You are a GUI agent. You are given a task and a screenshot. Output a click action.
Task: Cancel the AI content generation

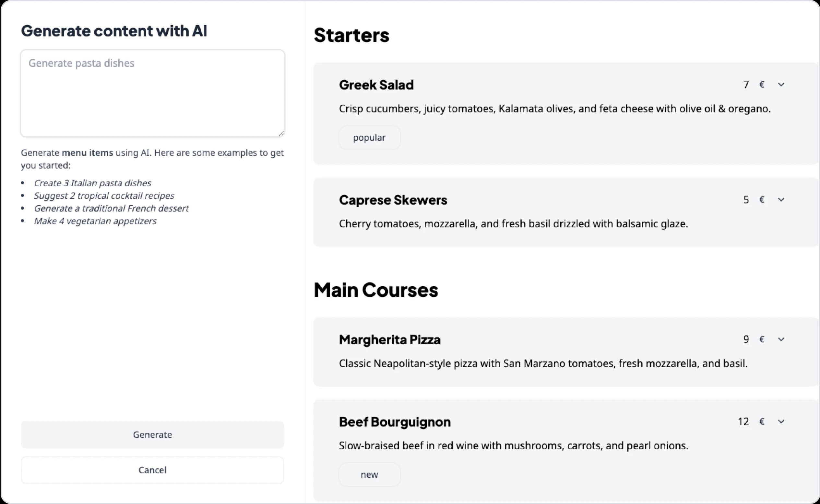[152, 470]
